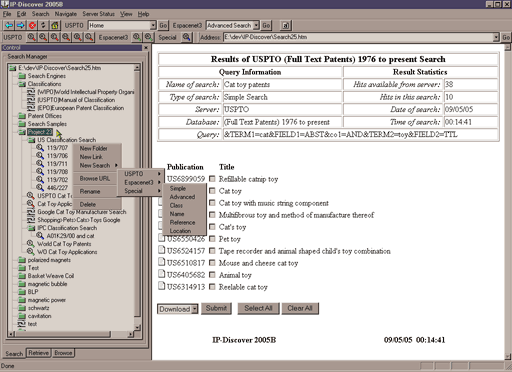This screenshot has height=372, width=512.
Task: Click magnifier icon for World Cat Toy Patents
Action: (x=31, y=244)
